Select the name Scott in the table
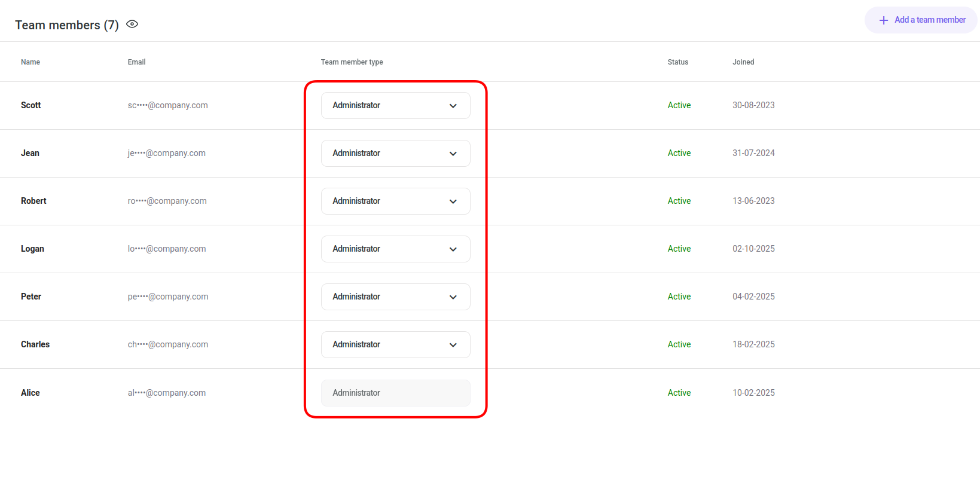The image size is (980, 495). click(31, 105)
